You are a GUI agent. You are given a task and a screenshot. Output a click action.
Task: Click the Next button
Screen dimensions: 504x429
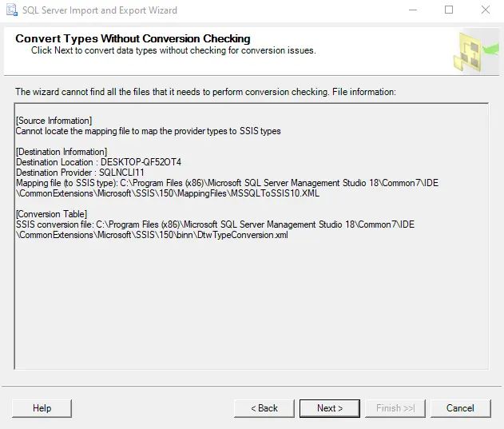coord(330,408)
